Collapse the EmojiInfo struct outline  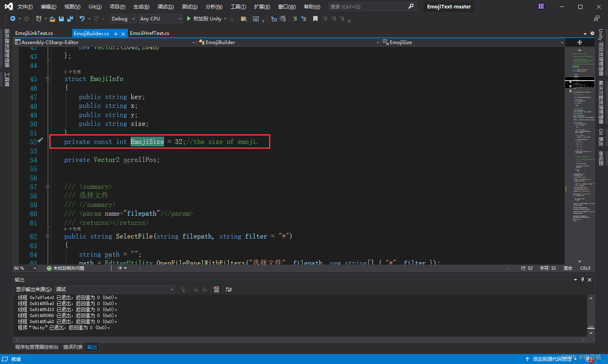coord(48,79)
